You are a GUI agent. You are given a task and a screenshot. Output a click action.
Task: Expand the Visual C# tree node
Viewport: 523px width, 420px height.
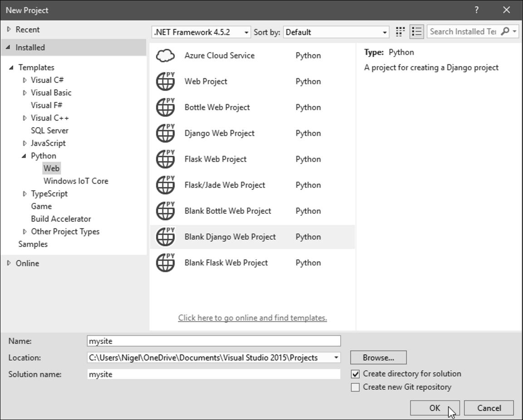[x=25, y=80]
